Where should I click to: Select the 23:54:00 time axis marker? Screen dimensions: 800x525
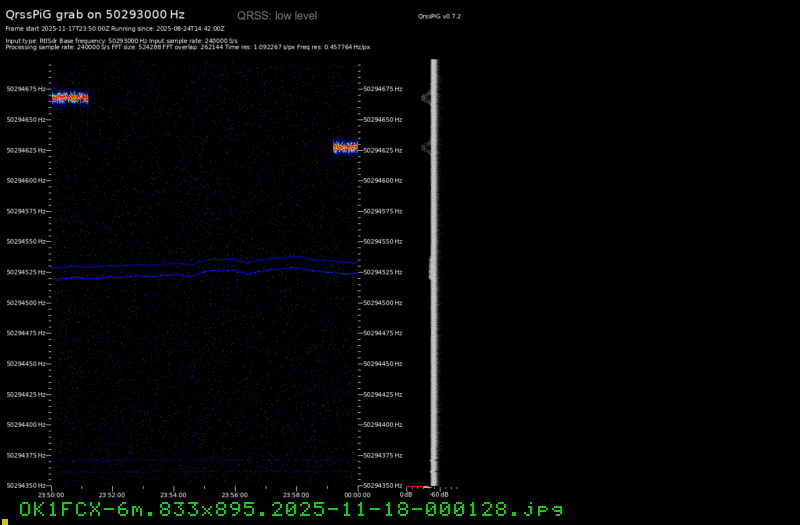tap(173, 494)
